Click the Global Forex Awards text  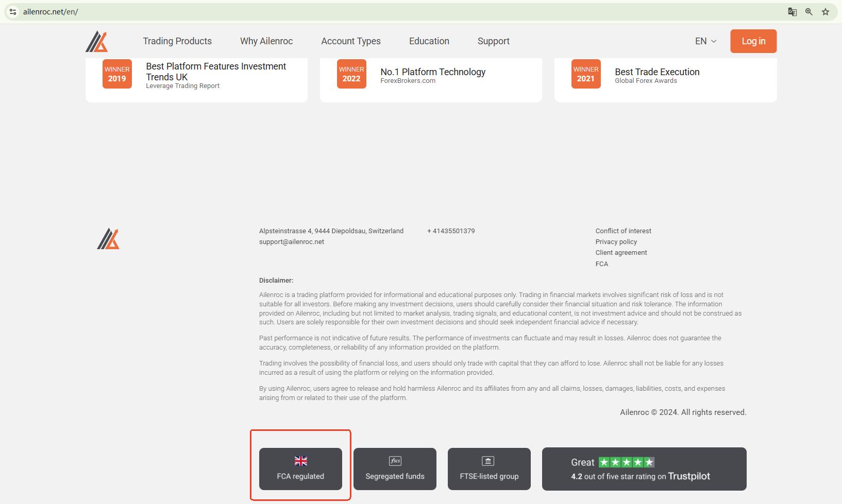point(646,81)
